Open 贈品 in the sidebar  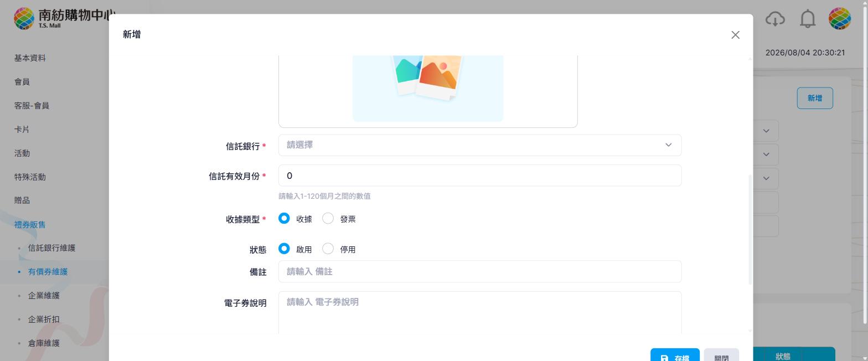pyautogui.click(x=22, y=200)
